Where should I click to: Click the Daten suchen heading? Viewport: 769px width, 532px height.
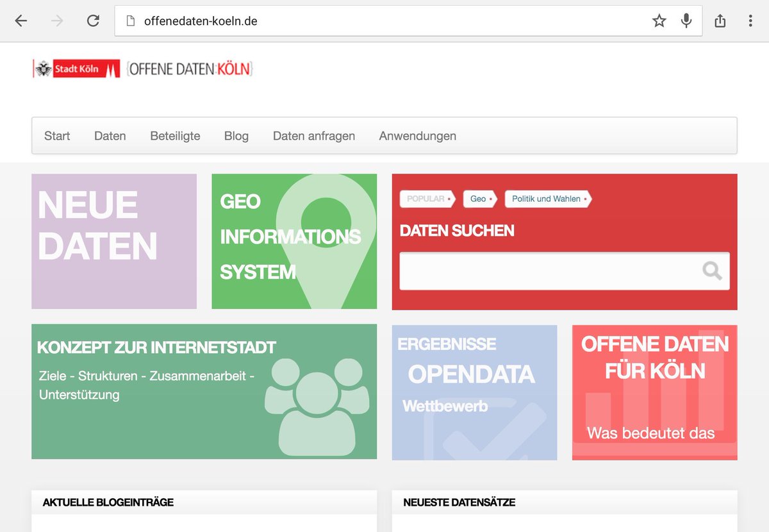pos(457,231)
